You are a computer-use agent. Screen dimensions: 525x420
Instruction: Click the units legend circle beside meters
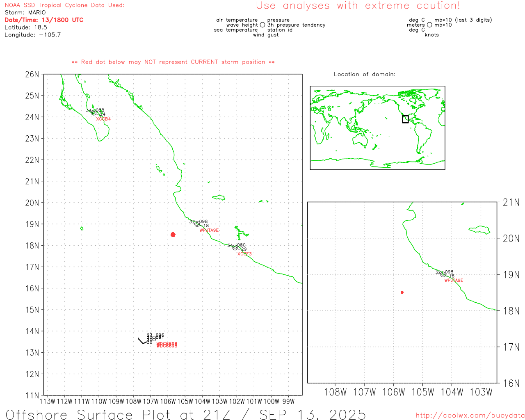tap(429, 25)
